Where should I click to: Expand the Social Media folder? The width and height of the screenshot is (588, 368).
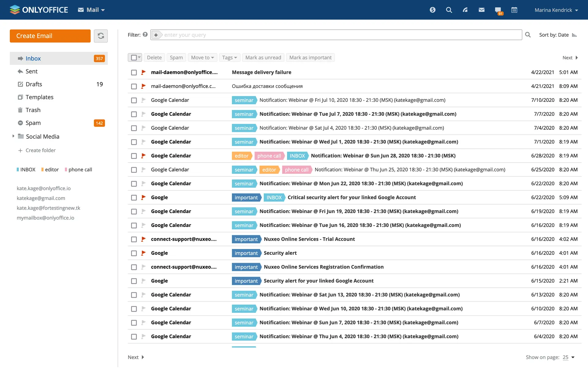click(x=13, y=136)
